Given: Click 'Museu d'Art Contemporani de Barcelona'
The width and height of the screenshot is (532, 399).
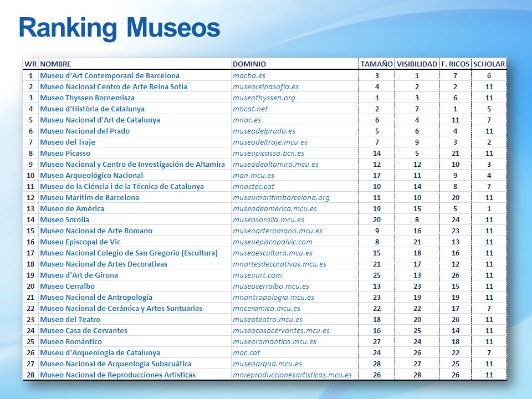Looking at the screenshot, I should (x=110, y=76).
